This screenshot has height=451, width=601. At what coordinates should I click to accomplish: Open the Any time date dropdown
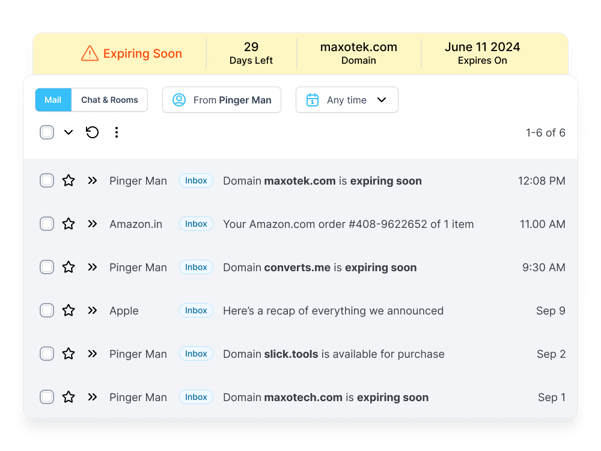347,100
